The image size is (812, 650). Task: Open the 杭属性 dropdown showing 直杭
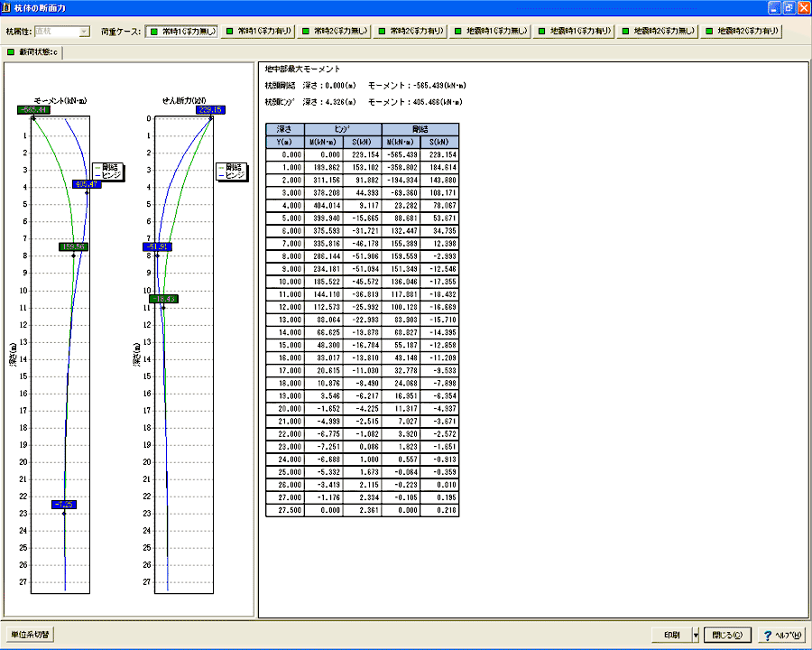click(62, 32)
